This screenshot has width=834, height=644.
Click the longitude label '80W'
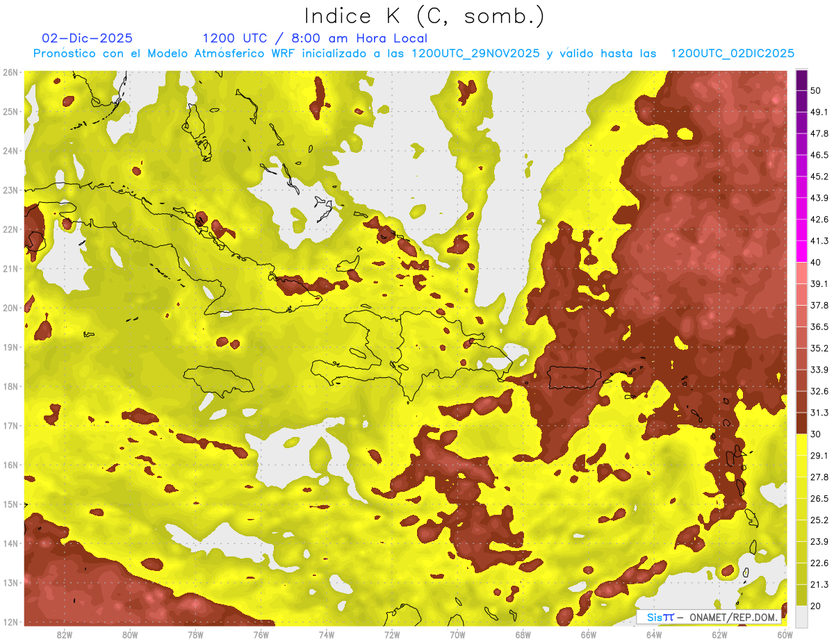click(130, 635)
